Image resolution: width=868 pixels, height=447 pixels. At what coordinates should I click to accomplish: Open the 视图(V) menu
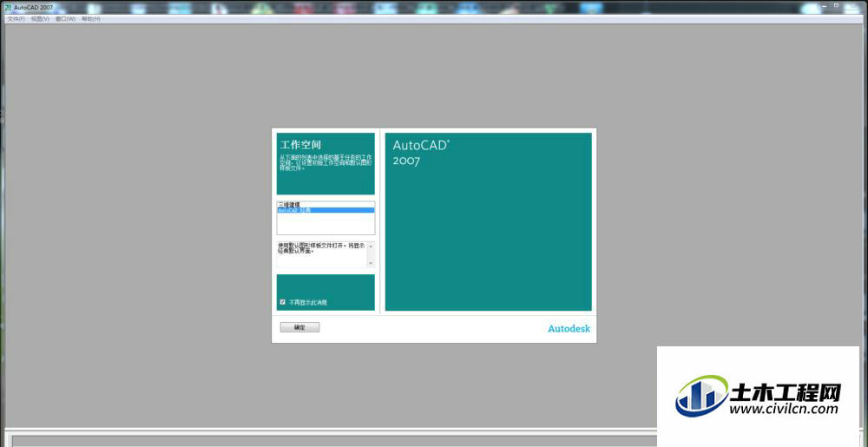[40, 19]
